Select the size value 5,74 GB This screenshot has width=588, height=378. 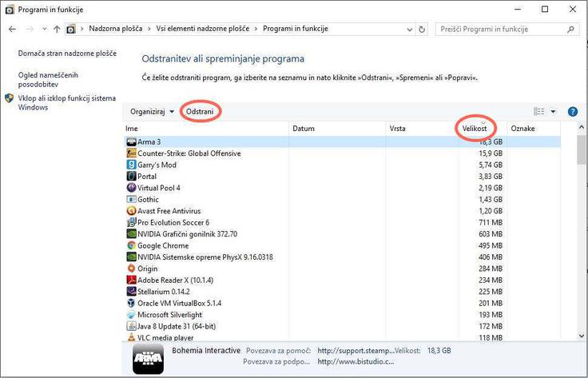491,165
